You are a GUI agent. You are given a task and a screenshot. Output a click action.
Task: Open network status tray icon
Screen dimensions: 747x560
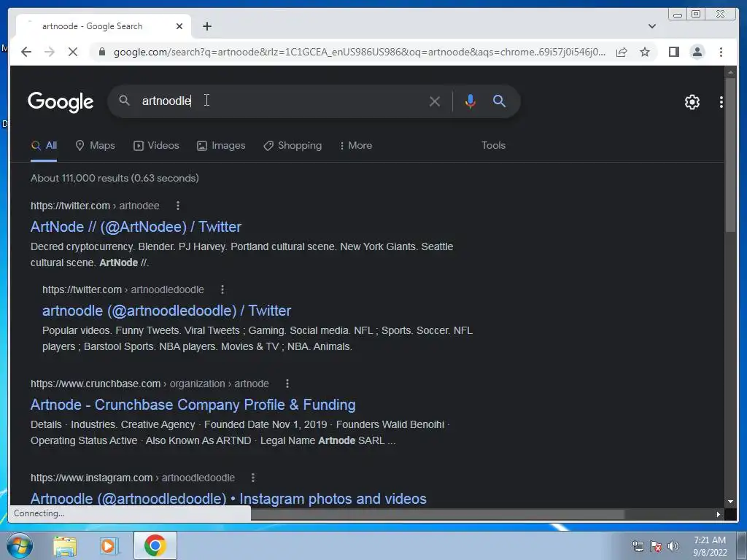pos(638,546)
